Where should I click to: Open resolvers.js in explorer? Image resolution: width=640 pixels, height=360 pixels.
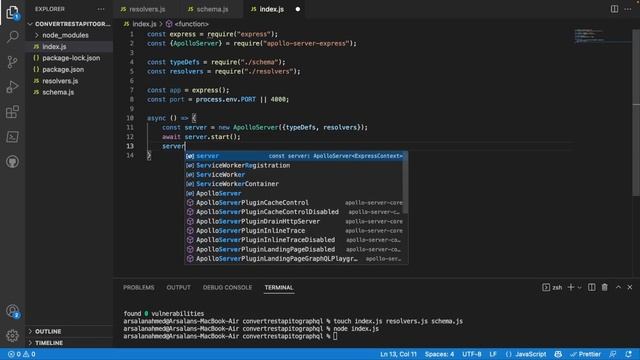pos(60,81)
